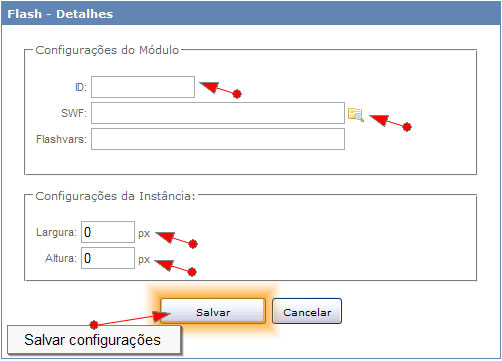Select the Flashvars input box
502x361 pixels.
[218, 139]
